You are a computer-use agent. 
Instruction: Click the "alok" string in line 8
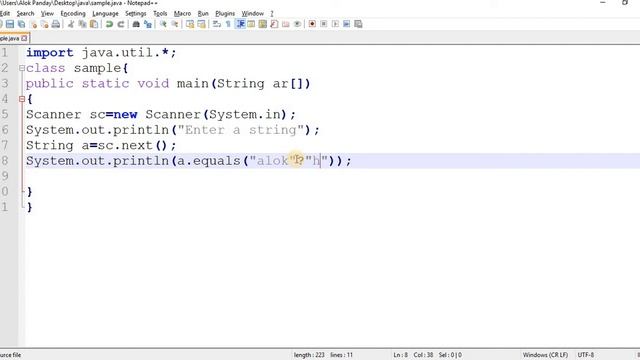tap(272, 161)
